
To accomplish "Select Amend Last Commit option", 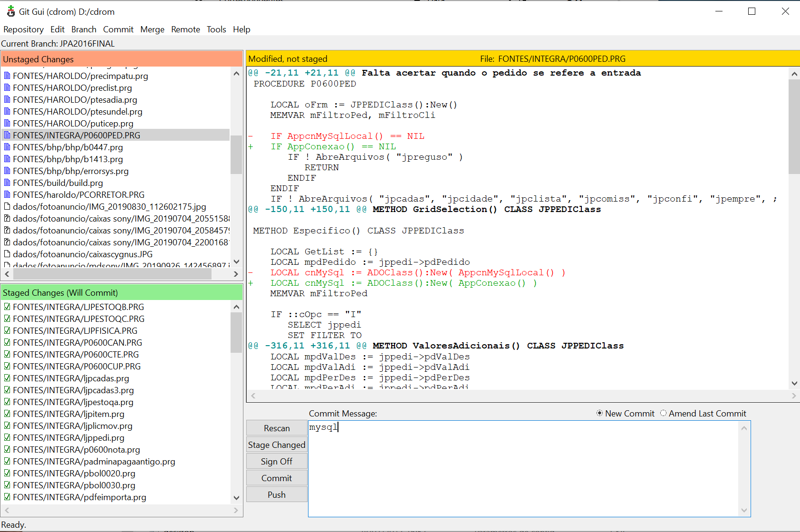I will click(663, 413).
